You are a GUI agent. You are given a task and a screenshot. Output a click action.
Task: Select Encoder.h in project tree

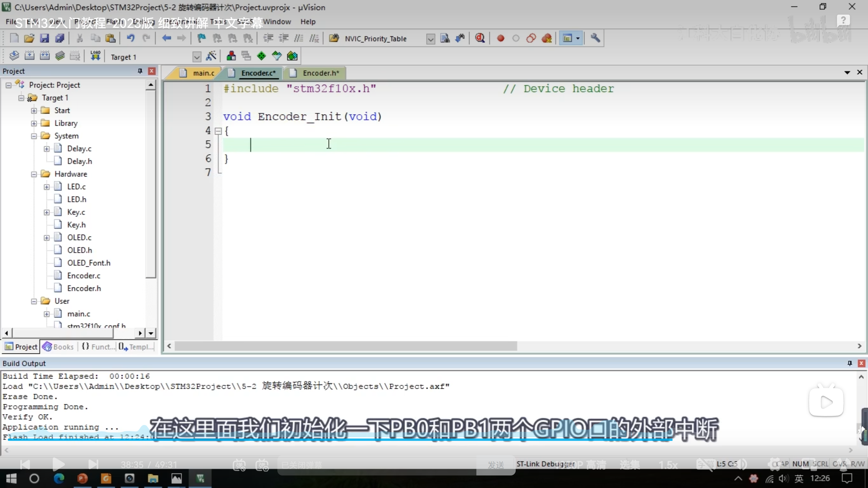[x=84, y=288]
